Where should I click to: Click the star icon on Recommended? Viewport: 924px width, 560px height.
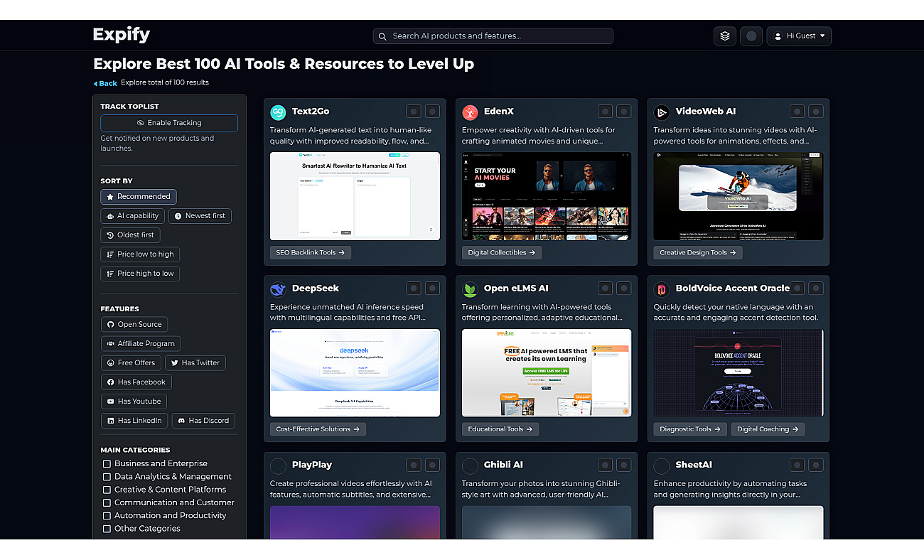tap(110, 197)
